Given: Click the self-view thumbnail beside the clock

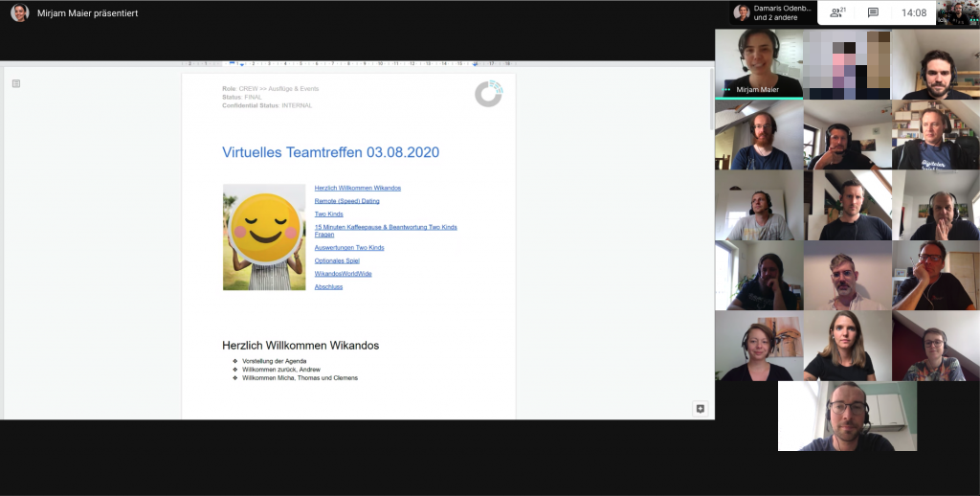Looking at the screenshot, I should pos(957,12).
